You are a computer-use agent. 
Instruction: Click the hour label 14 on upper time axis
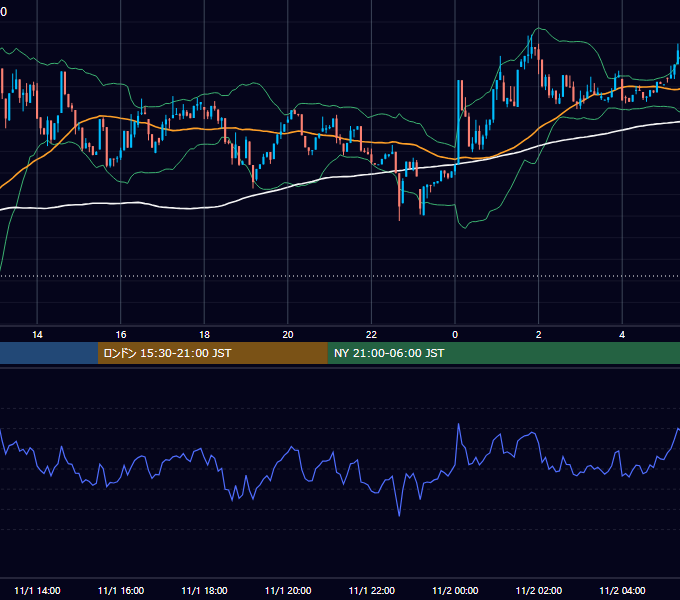37,335
